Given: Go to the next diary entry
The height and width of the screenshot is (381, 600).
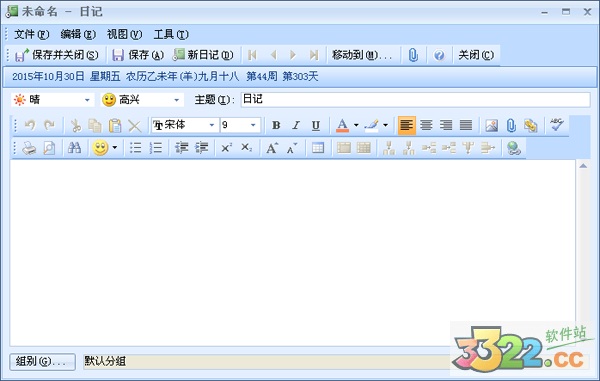Looking at the screenshot, I should click(x=293, y=55).
